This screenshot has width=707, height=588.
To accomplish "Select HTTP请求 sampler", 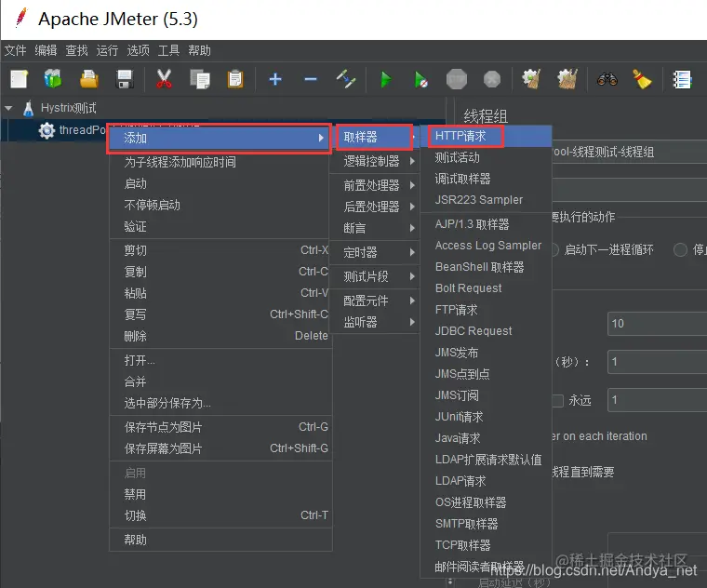I will tap(486, 136).
